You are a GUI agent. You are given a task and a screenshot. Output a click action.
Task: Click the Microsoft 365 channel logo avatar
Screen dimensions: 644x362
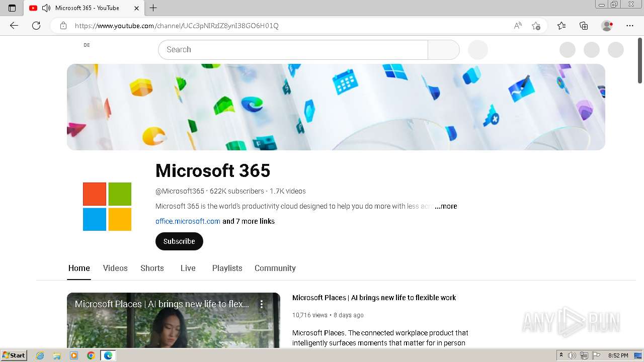(x=107, y=207)
